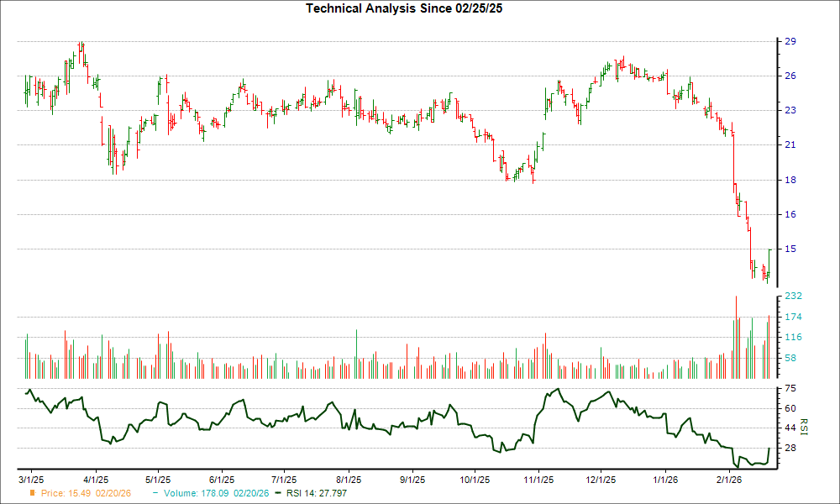Screen dimensions: 840x504
Task: Toggle the RSI 14 series via its legend entry
Action: [318, 494]
